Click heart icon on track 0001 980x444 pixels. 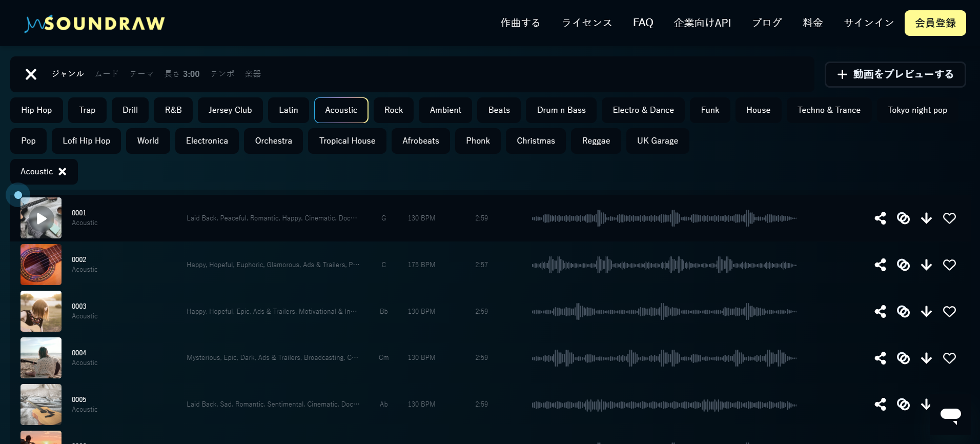coord(949,218)
